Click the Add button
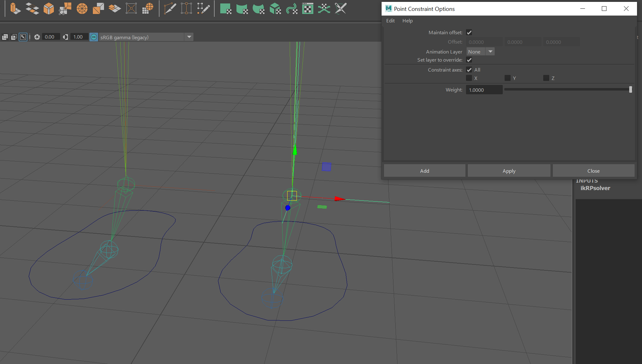 pos(424,170)
